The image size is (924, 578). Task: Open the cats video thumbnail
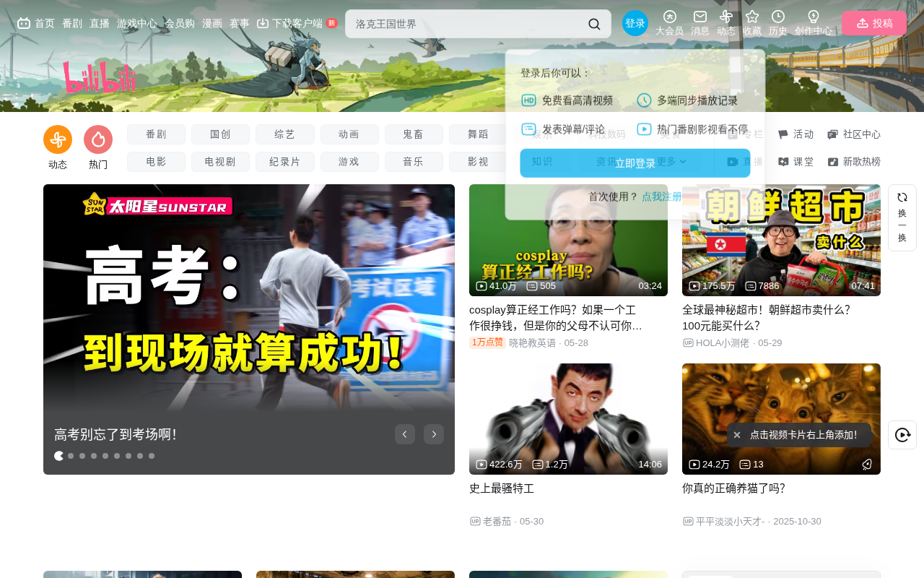pos(781,419)
